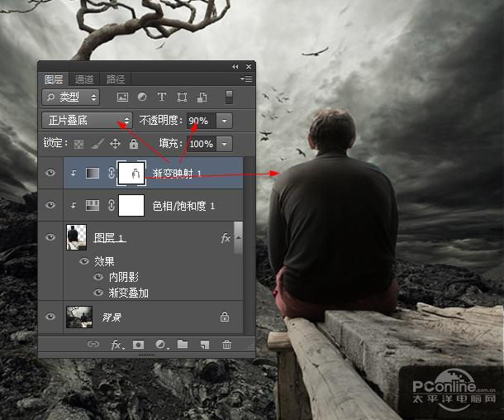Select layer name 图层 1
Image resolution: width=504 pixels, height=420 pixels.
click(x=110, y=238)
